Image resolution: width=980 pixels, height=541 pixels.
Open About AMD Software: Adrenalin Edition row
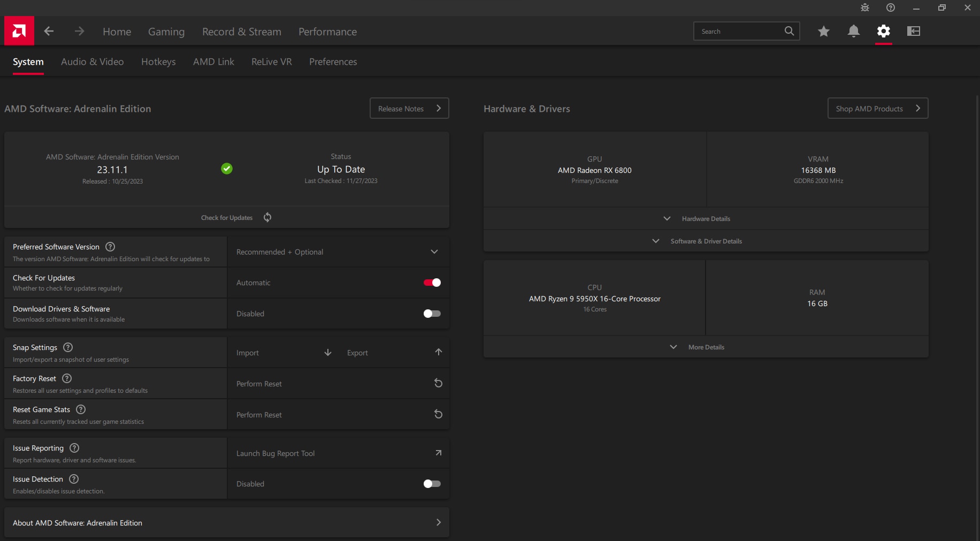tap(227, 522)
